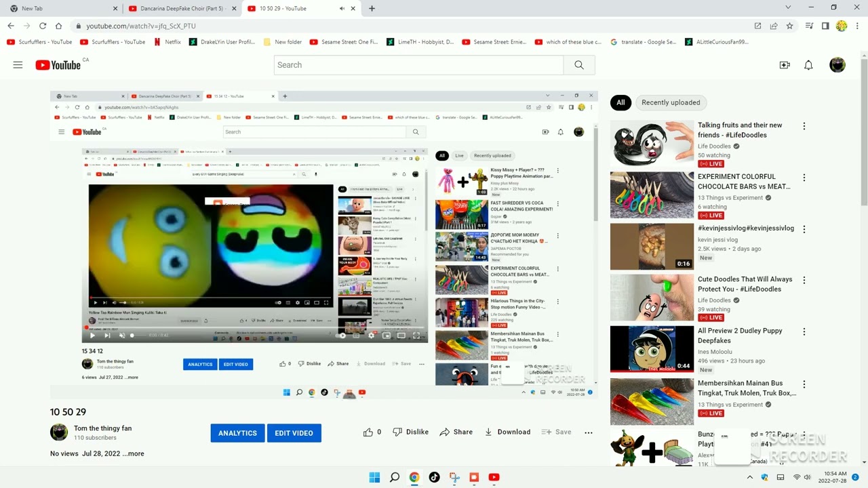868x488 pixels.
Task: Click the ANALYTICS button
Action: click(237, 433)
